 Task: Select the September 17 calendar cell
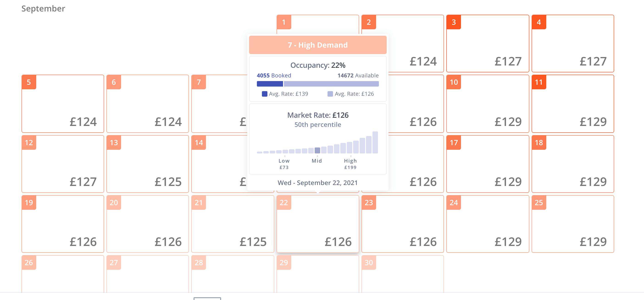point(488,164)
